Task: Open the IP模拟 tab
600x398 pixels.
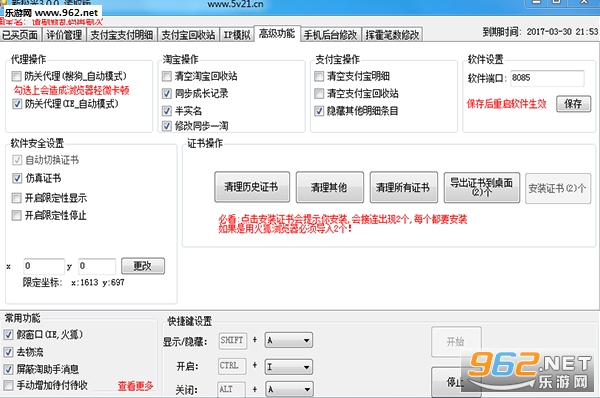Action: click(x=237, y=35)
